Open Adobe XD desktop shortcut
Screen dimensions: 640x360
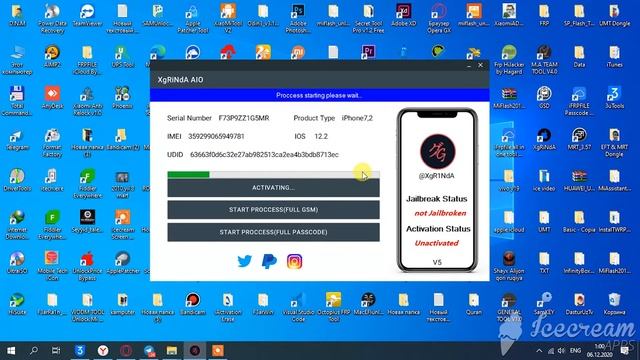pos(403,16)
